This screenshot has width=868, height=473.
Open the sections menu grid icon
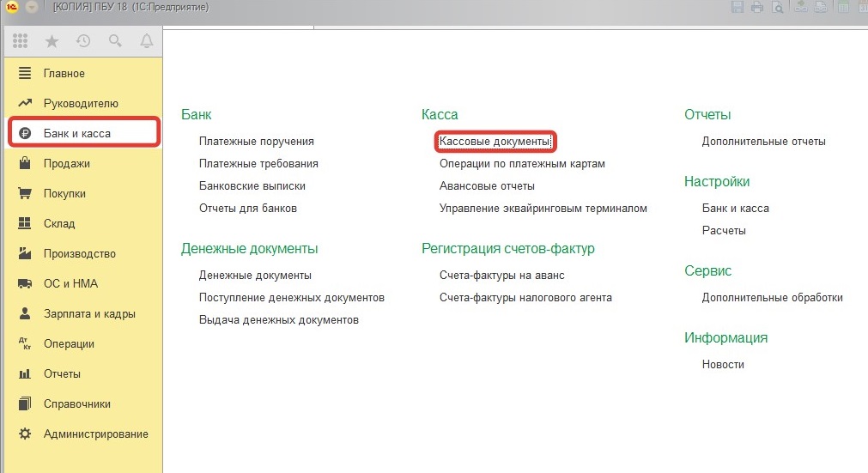(21, 40)
